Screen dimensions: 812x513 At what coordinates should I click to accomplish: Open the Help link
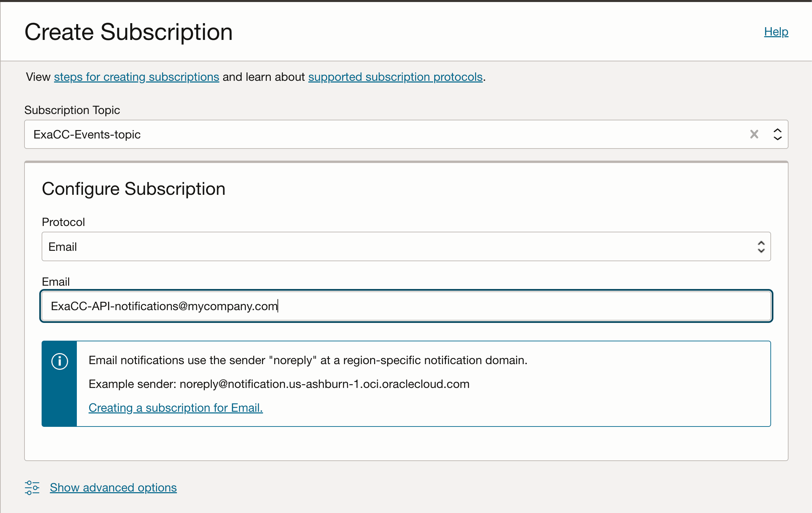pos(775,32)
